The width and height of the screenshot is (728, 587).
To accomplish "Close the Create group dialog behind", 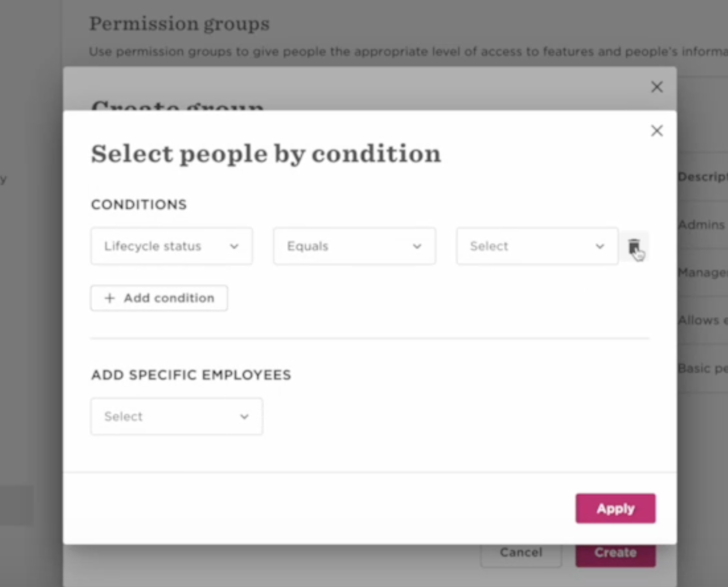I will coord(657,87).
